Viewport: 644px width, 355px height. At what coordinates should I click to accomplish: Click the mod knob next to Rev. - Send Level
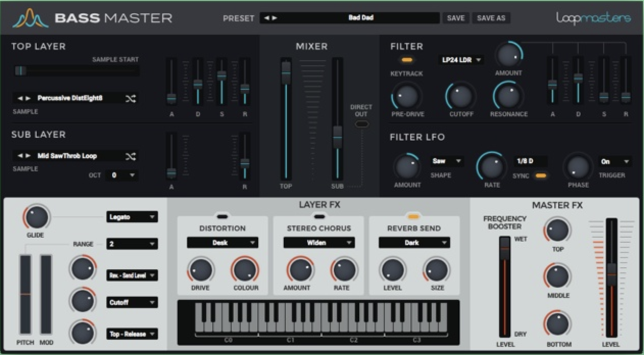(x=83, y=269)
